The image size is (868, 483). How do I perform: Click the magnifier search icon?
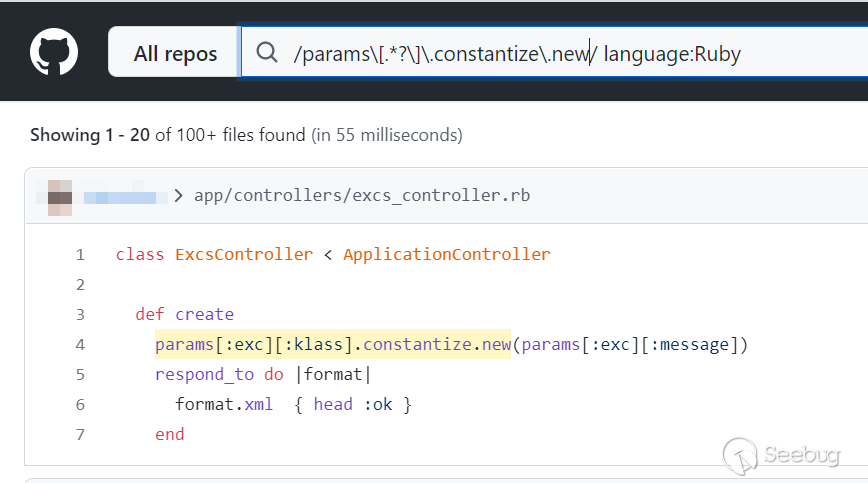(267, 53)
